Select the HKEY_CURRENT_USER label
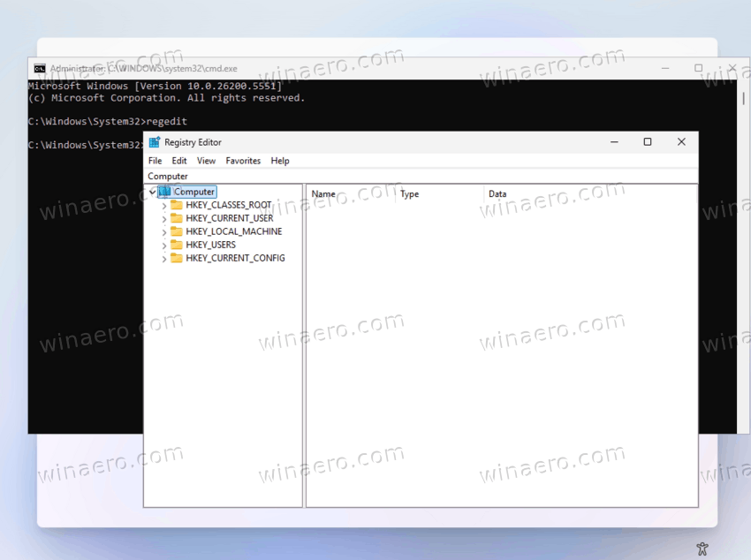The width and height of the screenshot is (751, 560). coord(230,218)
